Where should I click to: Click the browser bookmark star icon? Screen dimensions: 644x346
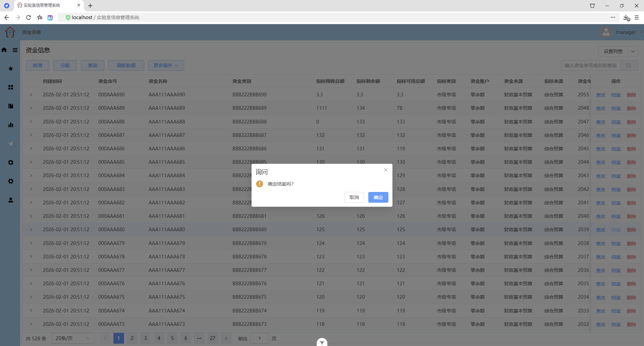[40, 17]
